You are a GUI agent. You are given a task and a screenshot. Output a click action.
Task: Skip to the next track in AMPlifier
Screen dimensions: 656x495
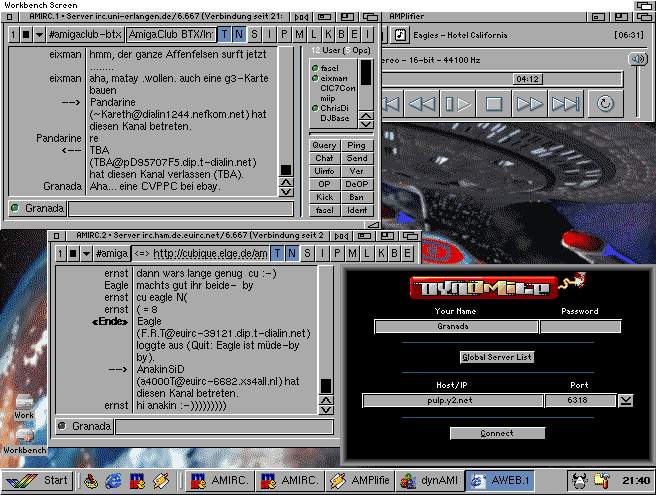pos(565,103)
